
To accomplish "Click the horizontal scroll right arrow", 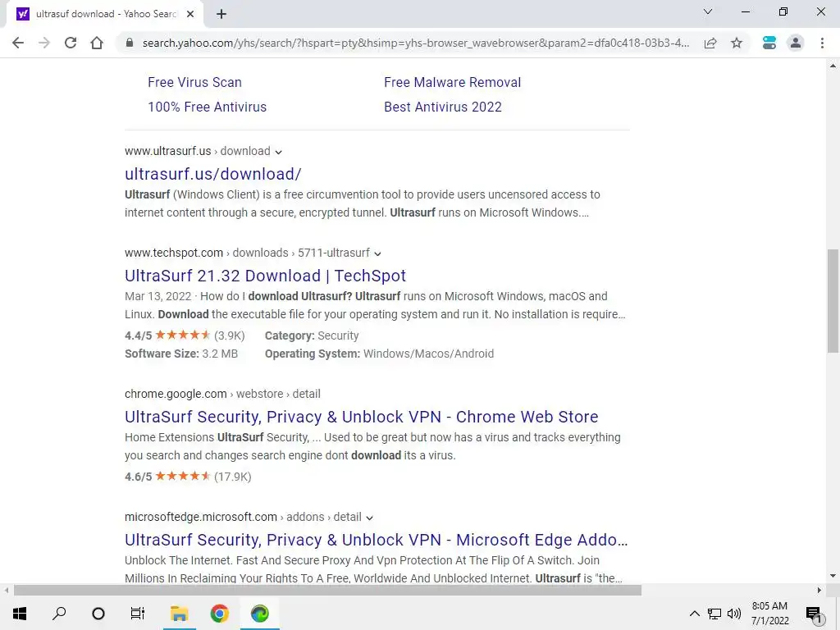I will point(819,591).
